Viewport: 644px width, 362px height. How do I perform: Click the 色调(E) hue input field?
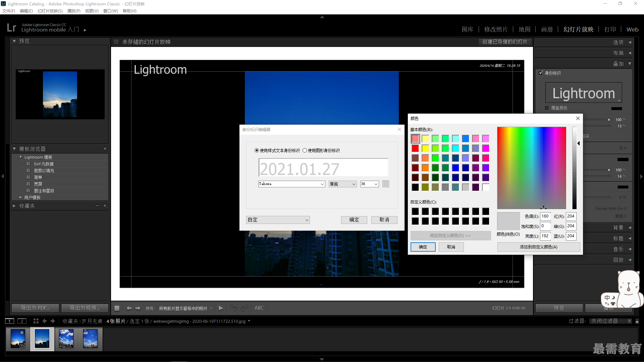(545, 216)
